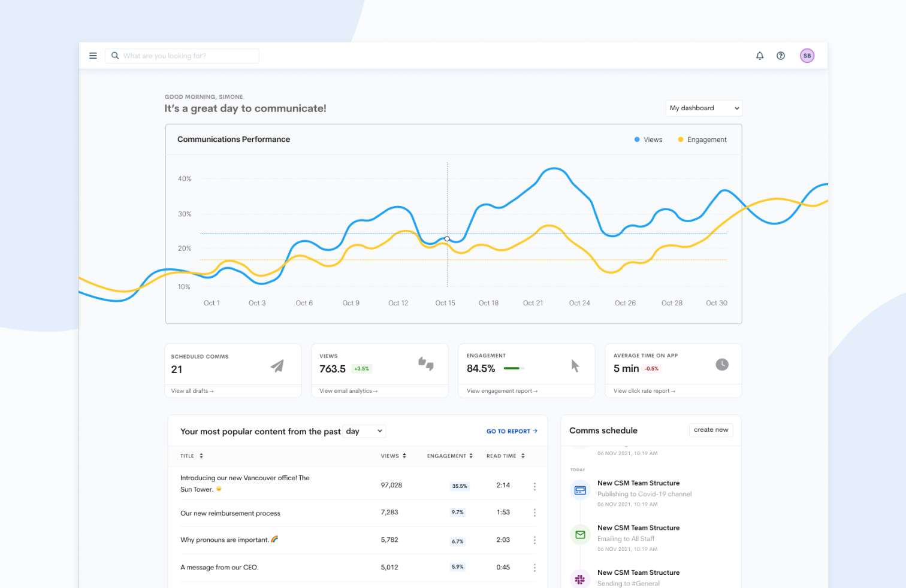Follow the GO TO REPORT link
This screenshot has width=906, height=588.
pos(512,431)
